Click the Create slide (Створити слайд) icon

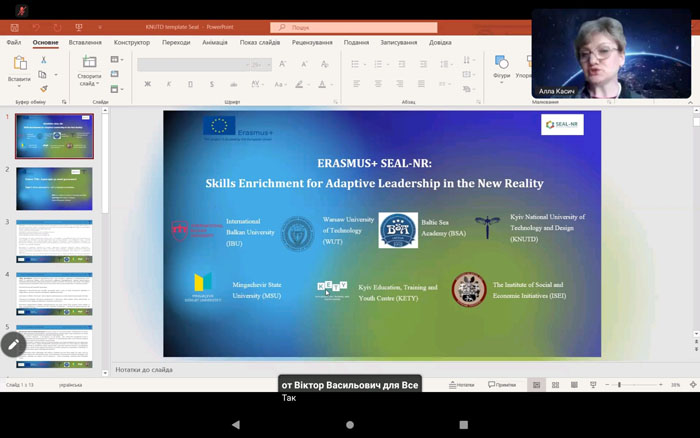click(89, 64)
